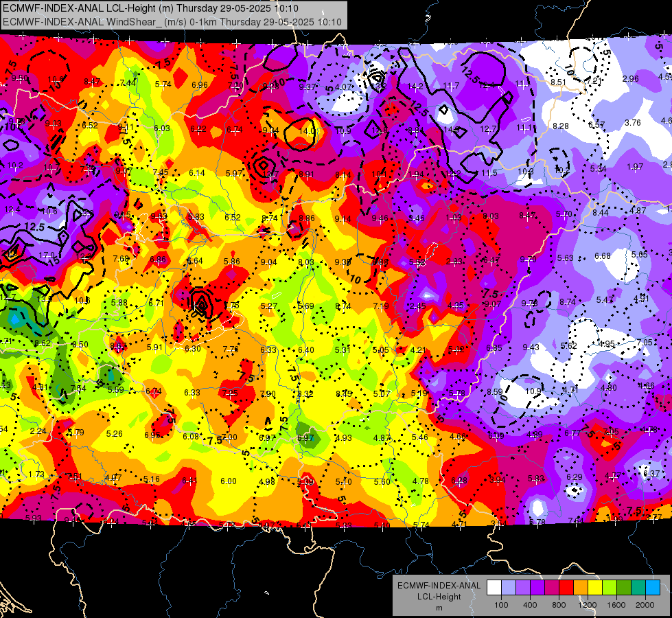Screen dimensions: 672x618
Task: Click the grid value "8.28"
Action: click(x=561, y=126)
